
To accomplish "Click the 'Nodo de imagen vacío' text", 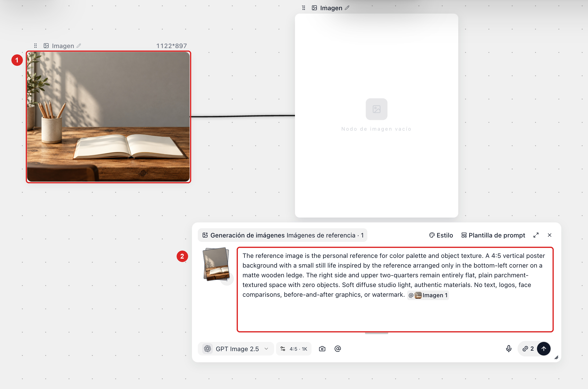I will [376, 129].
